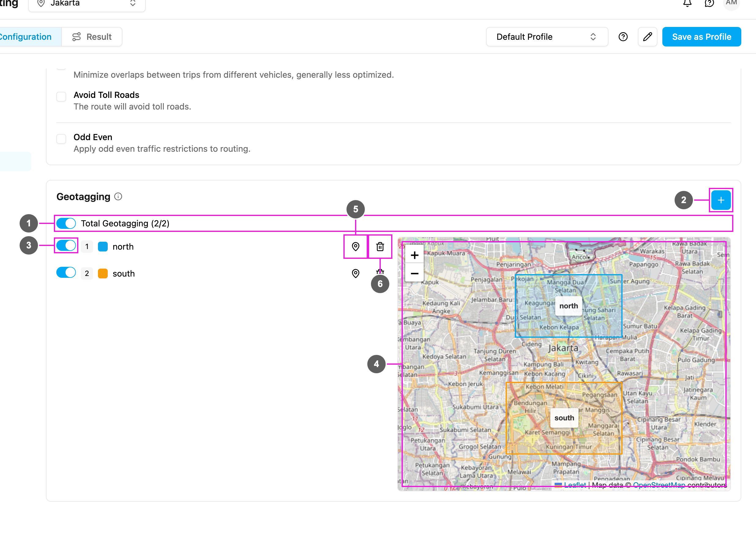Enable the Odd Even checkbox
The image size is (756, 536).
pos(61,139)
